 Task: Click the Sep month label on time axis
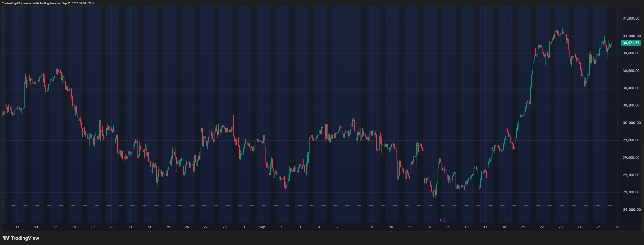coord(262,227)
